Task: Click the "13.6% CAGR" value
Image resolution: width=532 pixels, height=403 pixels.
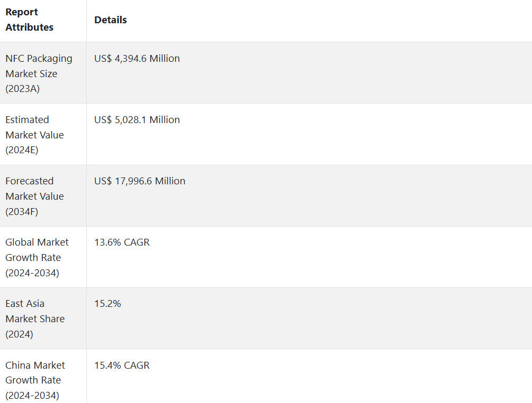Action: coord(122,242)
